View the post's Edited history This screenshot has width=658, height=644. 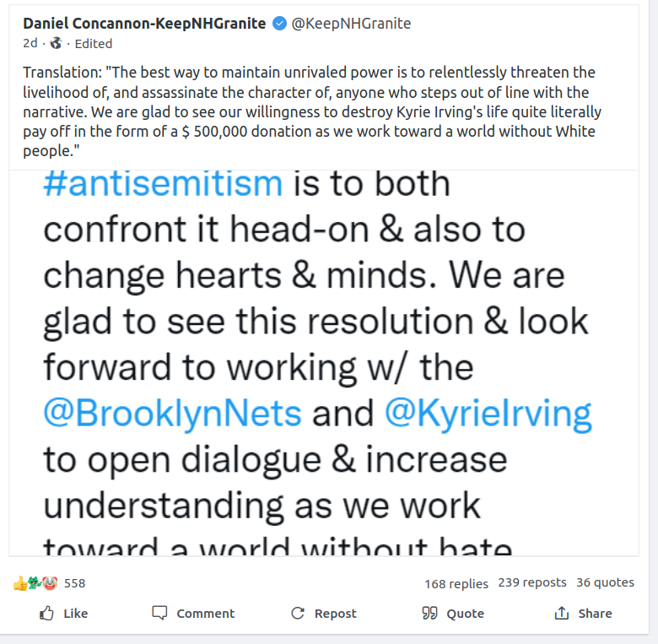tap(94, 43)
